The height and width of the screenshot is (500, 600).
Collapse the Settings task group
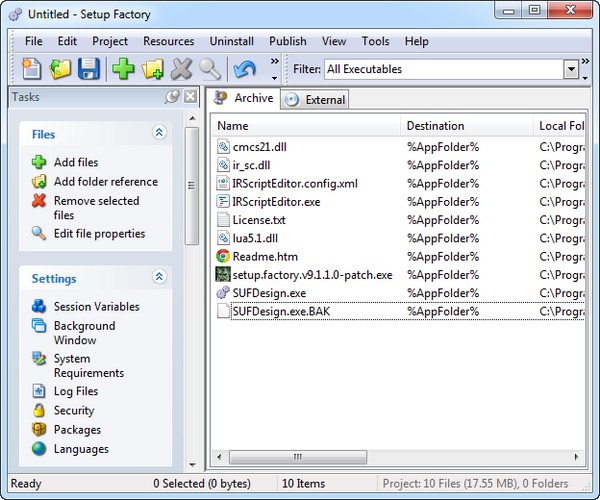(159, 278)
